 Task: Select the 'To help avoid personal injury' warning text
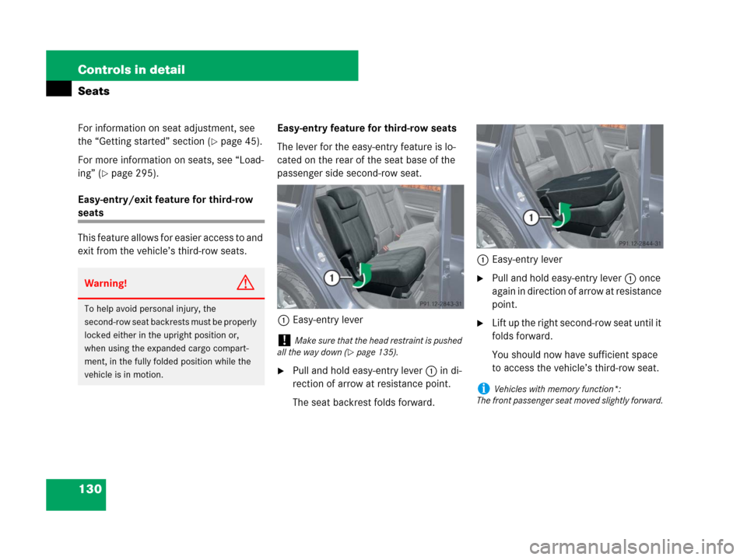pyautogui.click(x=170, y=341)
